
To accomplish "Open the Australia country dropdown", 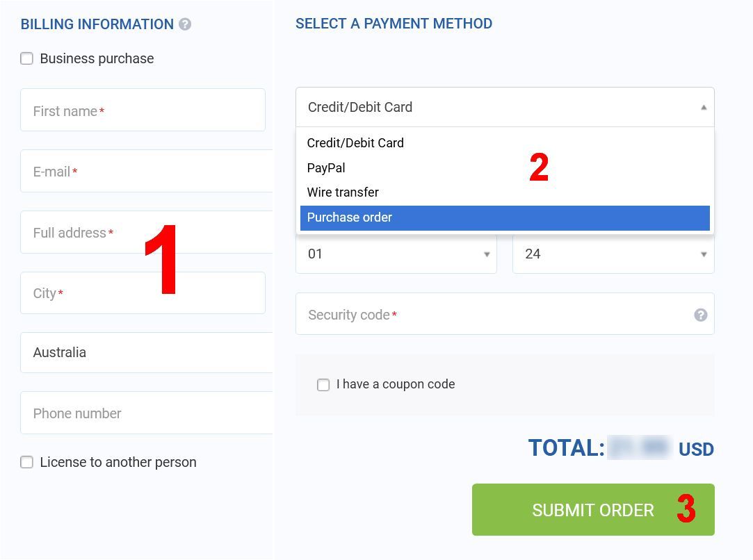I will tap(147, 352).
